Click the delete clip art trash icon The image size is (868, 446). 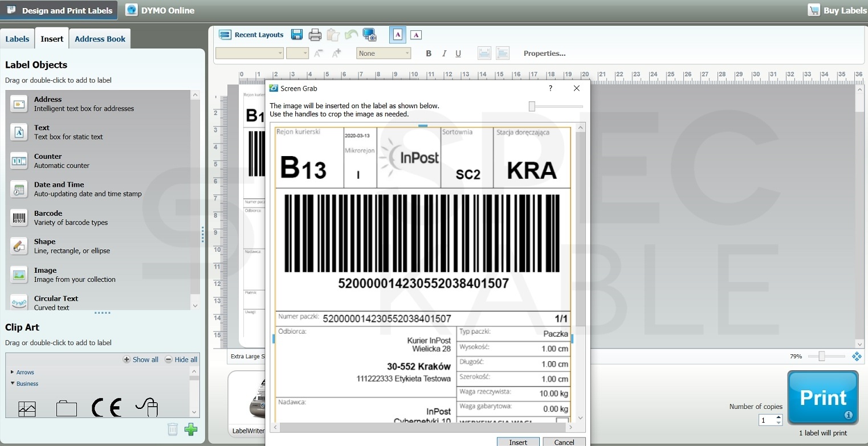(x=173, y=429)
